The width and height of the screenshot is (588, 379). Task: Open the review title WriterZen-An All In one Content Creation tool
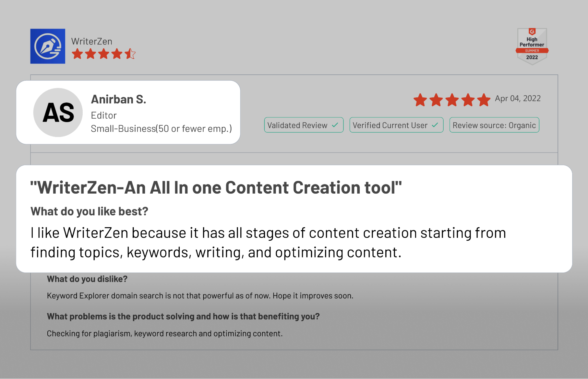[216, 187]
